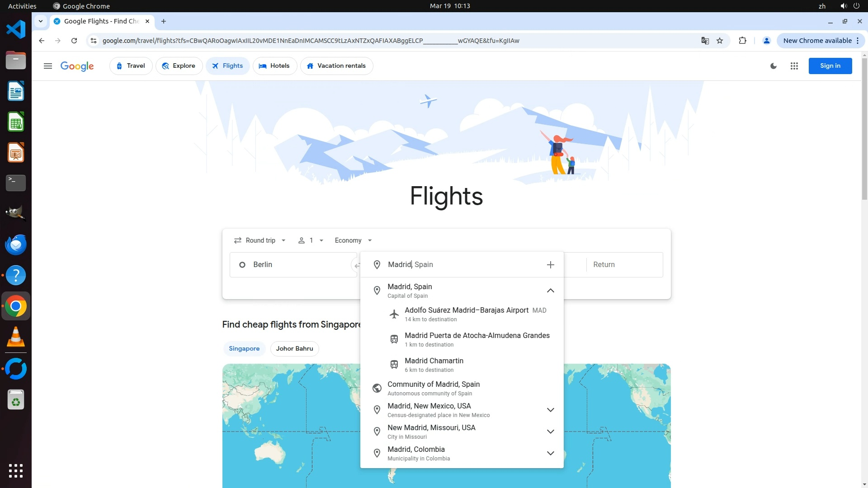Expand Madrid, Colombia airport list

pos(550,453)
